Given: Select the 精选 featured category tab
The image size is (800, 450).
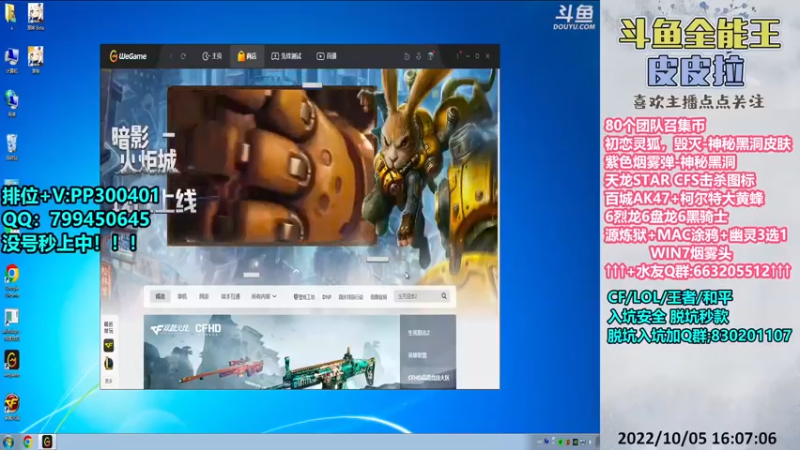Looking at the screenshot, I should [160, 296].
